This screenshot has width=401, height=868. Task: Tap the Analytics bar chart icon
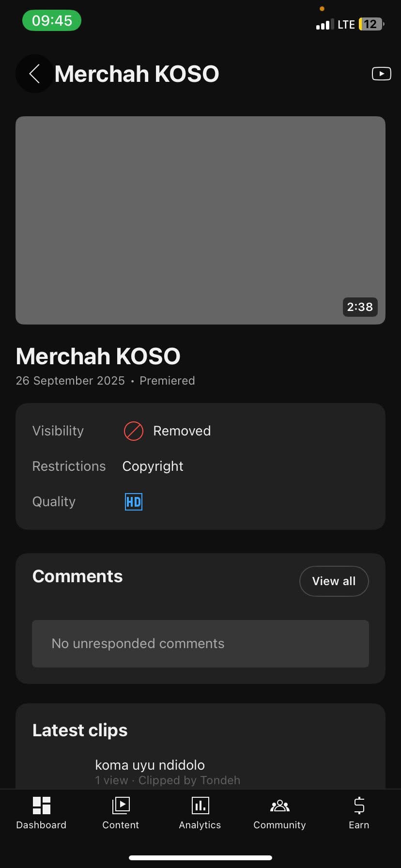point(200,806)
